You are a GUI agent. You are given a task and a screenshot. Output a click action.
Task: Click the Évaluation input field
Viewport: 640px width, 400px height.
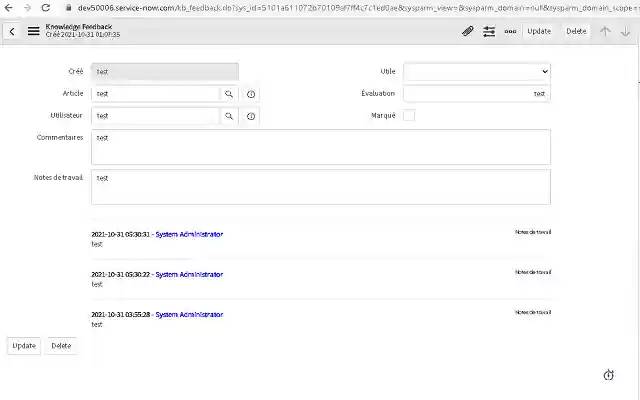point(477,93)
